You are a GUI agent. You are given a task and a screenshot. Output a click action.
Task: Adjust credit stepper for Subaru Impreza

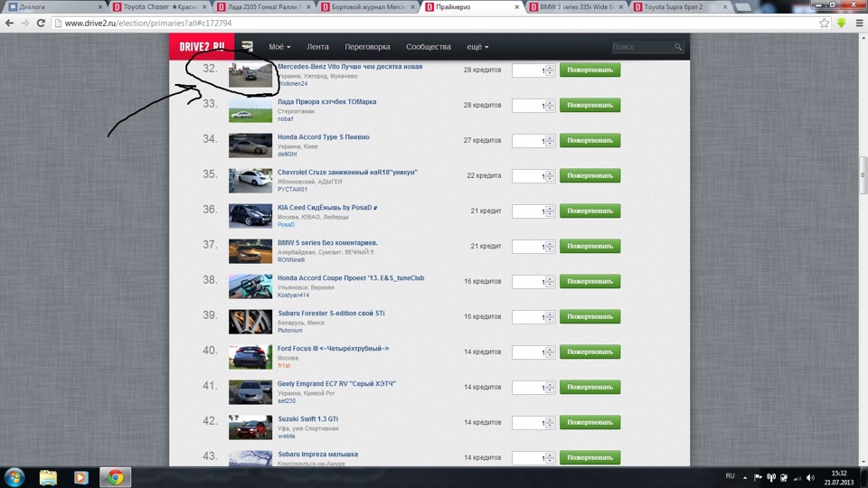[549, 458]
